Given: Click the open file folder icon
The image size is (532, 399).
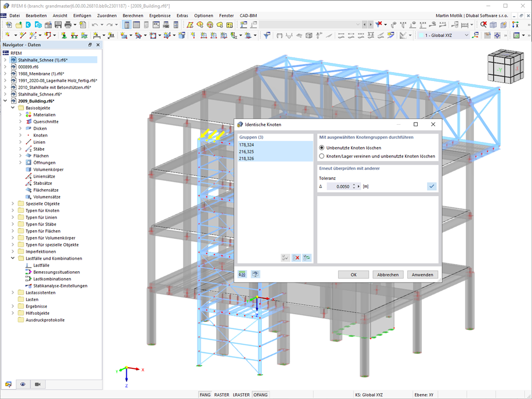Looking at the screenshot, I should pos(19,25).
